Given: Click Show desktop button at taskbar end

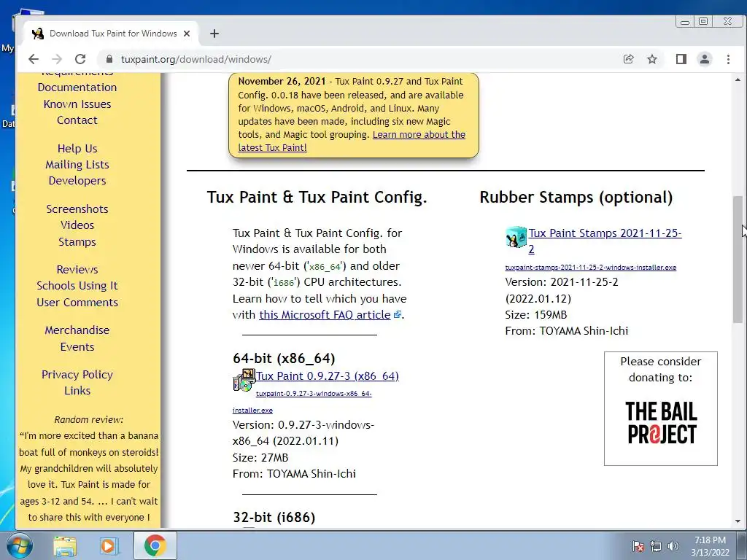Looking at the screenshot, I should coord(741,545).
